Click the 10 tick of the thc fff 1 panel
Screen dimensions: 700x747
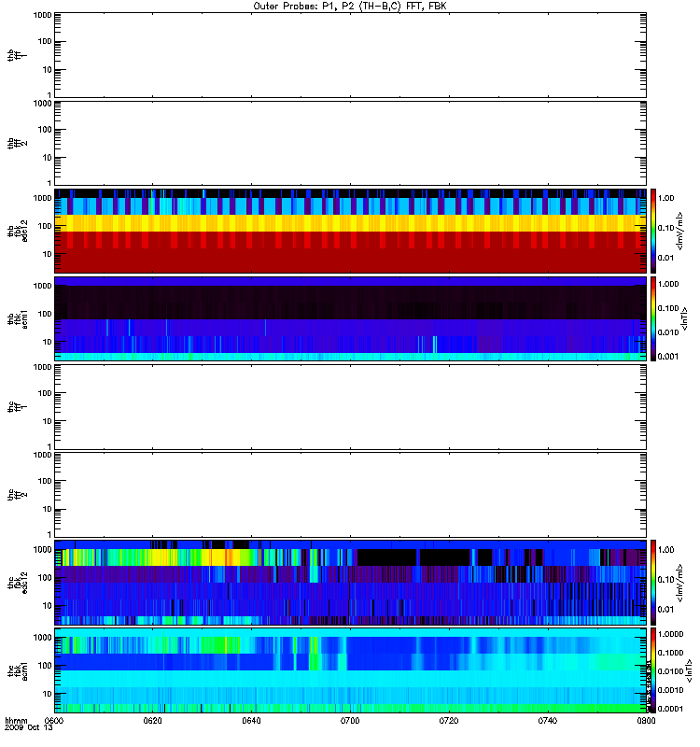click(48, 421)
